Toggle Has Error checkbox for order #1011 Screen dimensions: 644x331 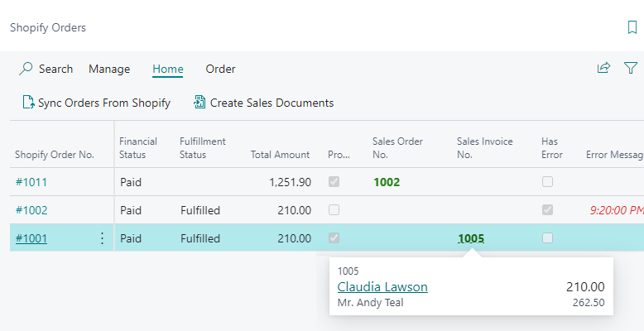pos(547,181)
